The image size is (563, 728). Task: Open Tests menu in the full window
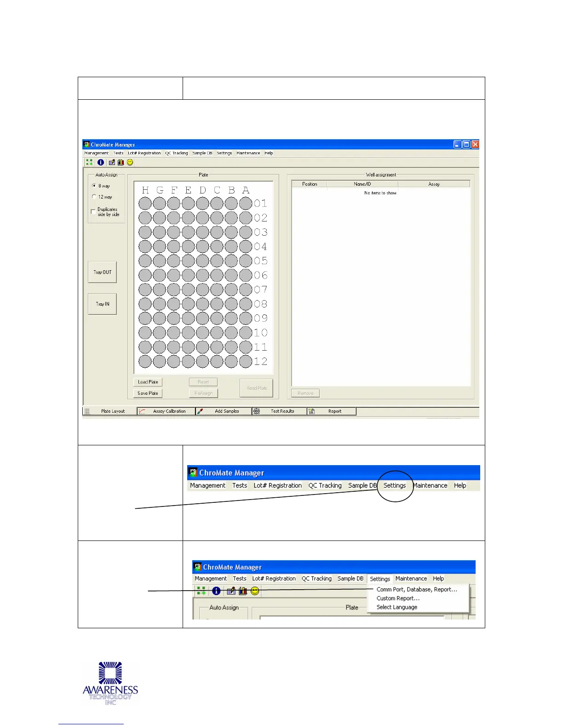119,153
